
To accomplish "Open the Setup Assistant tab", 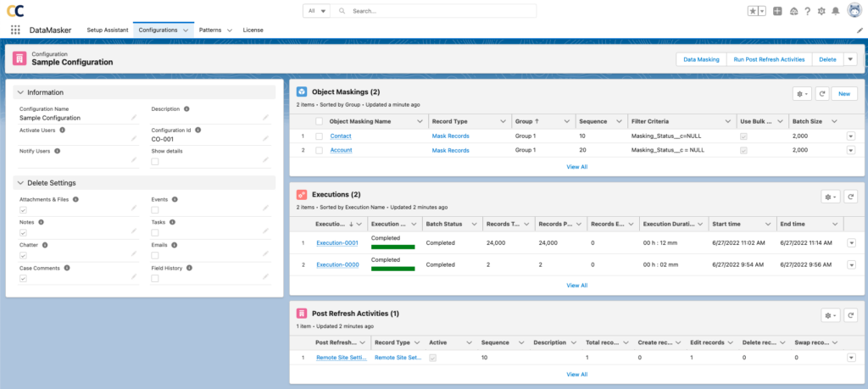I will coord(108,30).
